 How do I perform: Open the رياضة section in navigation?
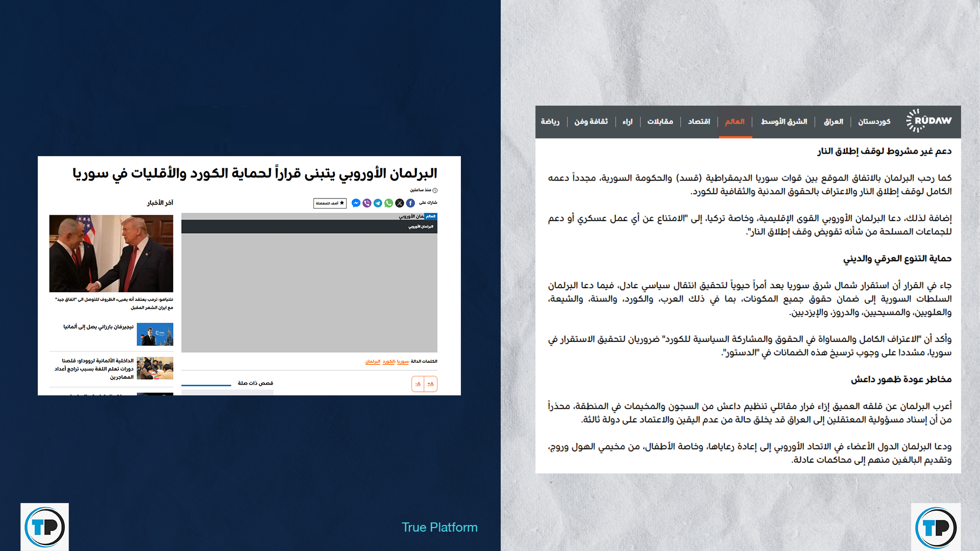[550, 121]
